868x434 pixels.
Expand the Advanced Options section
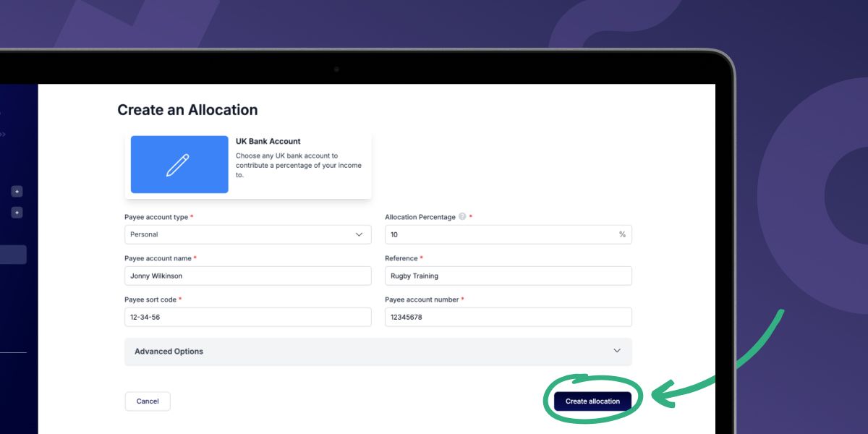pyautogui.click(x=378, y=351)
